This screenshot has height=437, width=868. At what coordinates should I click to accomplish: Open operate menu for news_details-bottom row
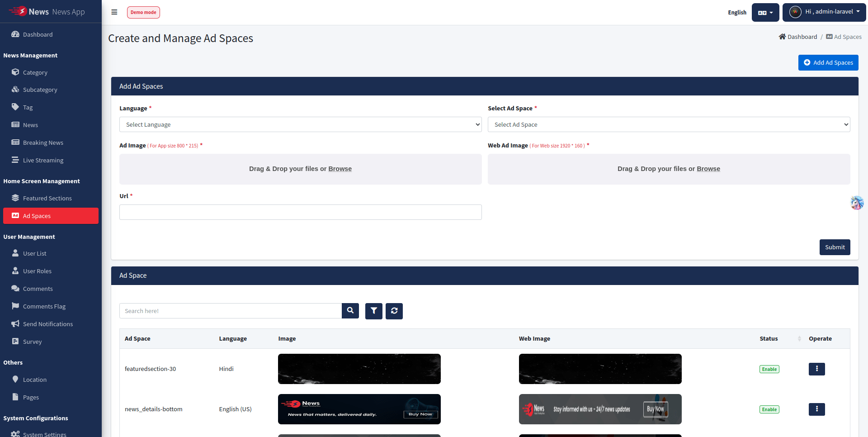tap(816, 409)
